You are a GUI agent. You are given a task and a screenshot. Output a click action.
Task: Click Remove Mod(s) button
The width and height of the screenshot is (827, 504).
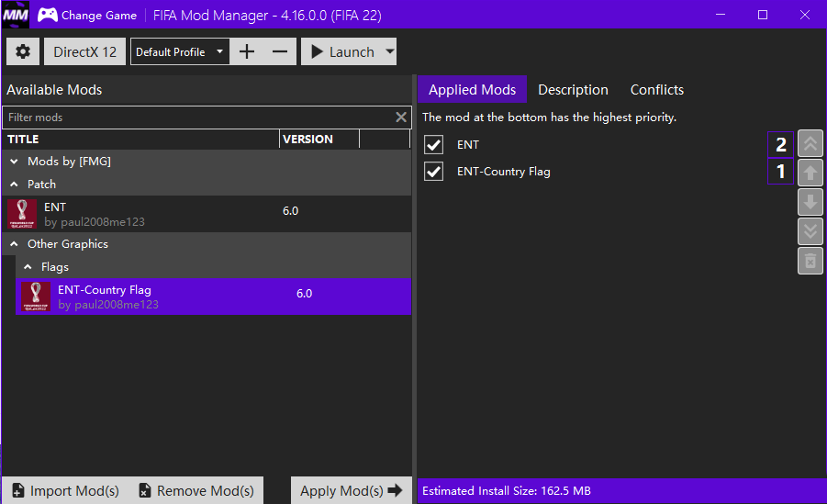point(196,491)
